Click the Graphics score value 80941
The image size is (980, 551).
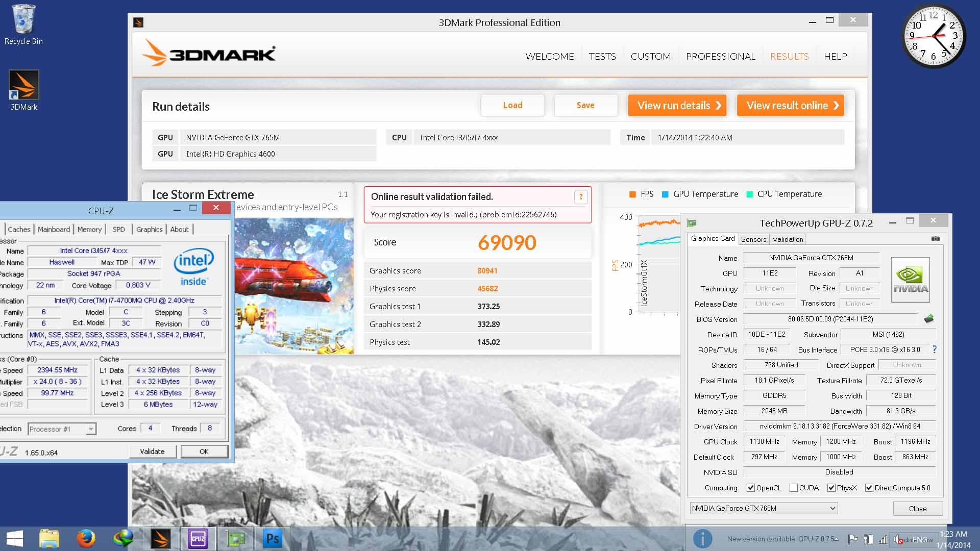point(487,271)
